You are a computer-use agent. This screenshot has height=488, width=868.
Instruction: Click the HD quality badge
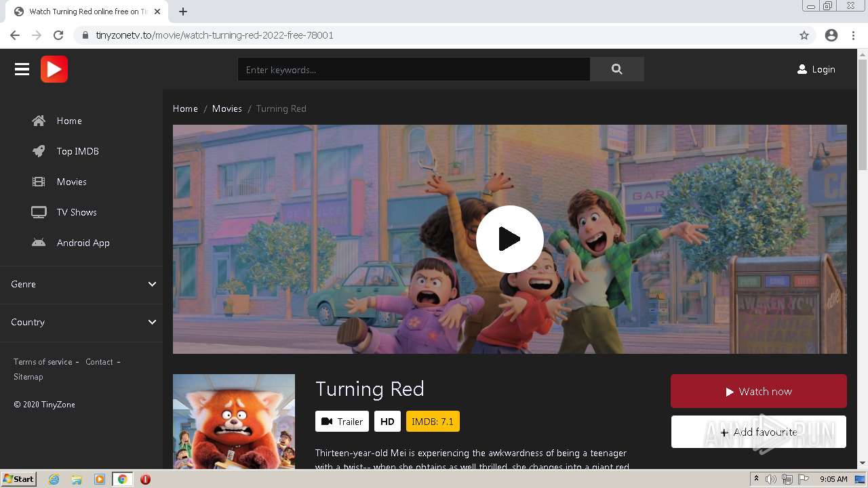tap(387, 422)
